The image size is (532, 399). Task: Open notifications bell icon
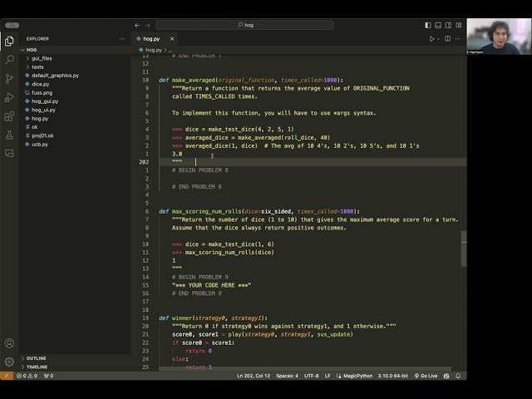click(x=458, y=376)
